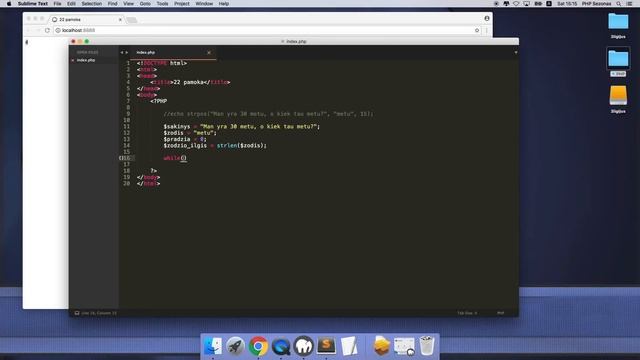Open the Project menu
This screenshot has width=640, height=360.
(x=182, y=4)
